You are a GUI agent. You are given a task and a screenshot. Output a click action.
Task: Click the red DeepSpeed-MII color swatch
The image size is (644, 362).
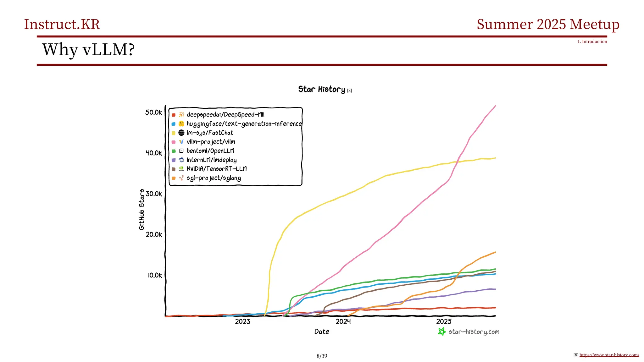tap(174, 115)
